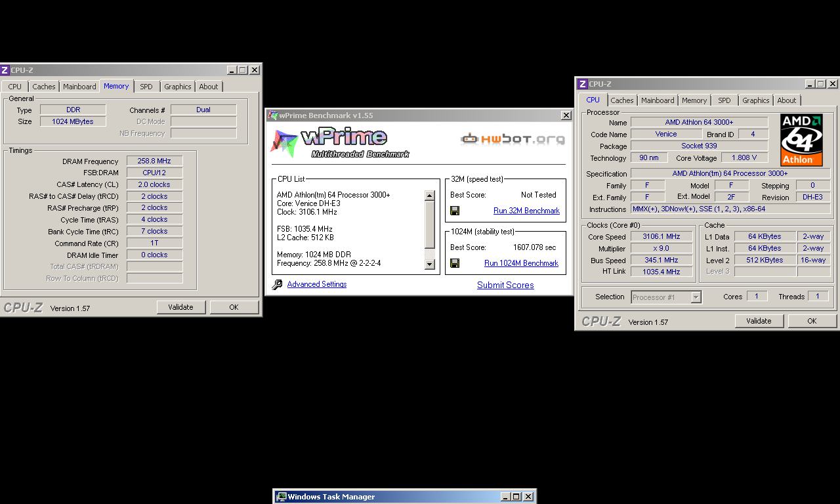Click the floppy disk icon beside Run 32M Benchmark

click(455, 211)
